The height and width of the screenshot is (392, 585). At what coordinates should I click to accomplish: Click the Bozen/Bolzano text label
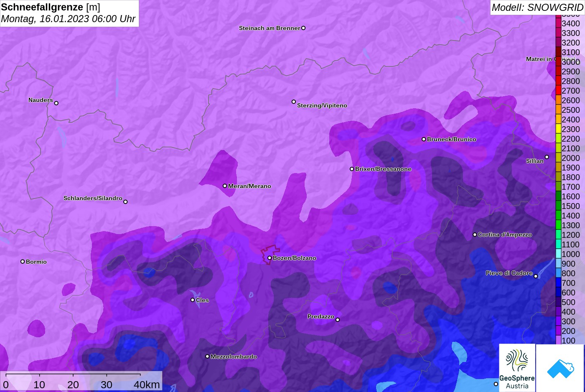[x=295, y=258]
